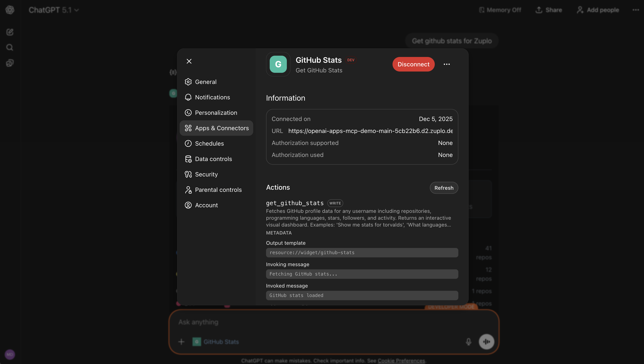Open the Account settings section
Viewport: 644px width, 364px height.
206,205
